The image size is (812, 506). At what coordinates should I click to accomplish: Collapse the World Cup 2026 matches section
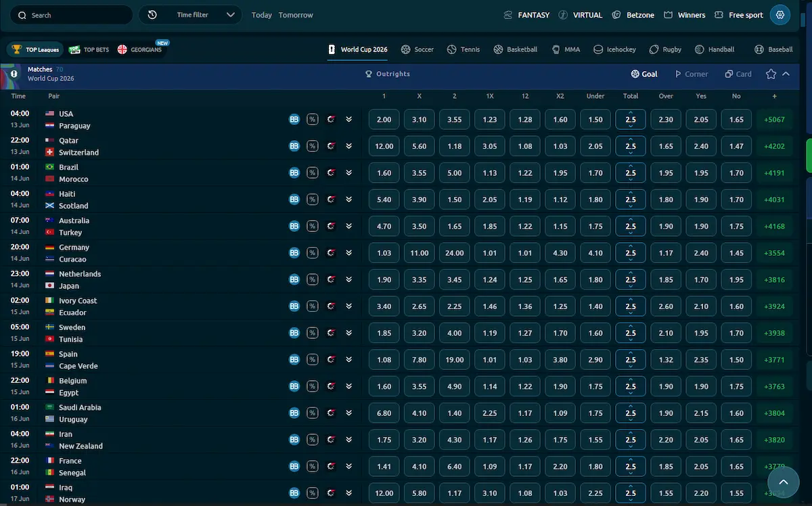786,74
